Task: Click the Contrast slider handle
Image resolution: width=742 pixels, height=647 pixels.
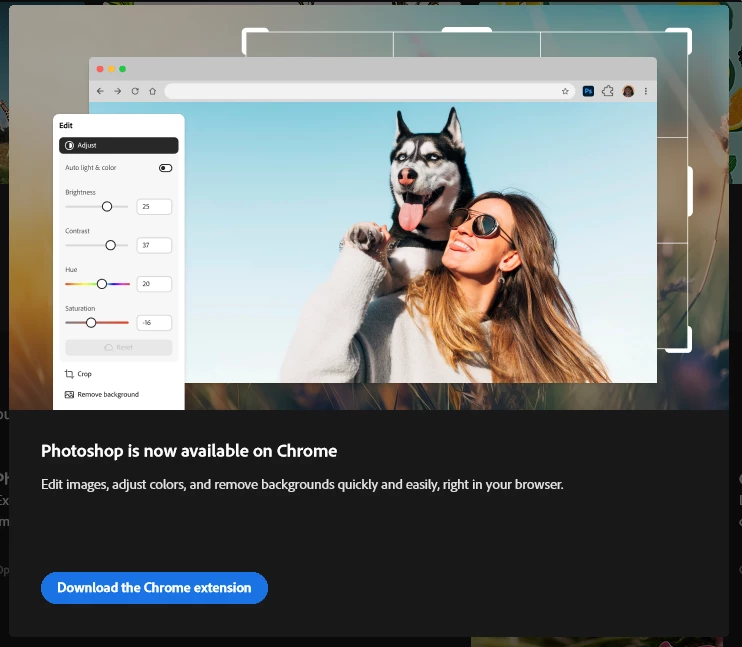Action: tap(110, 245)
